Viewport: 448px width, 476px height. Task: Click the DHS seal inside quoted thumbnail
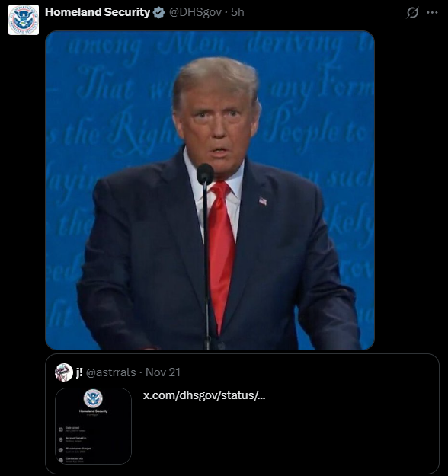pyautogui.click(x=93, y=398)
